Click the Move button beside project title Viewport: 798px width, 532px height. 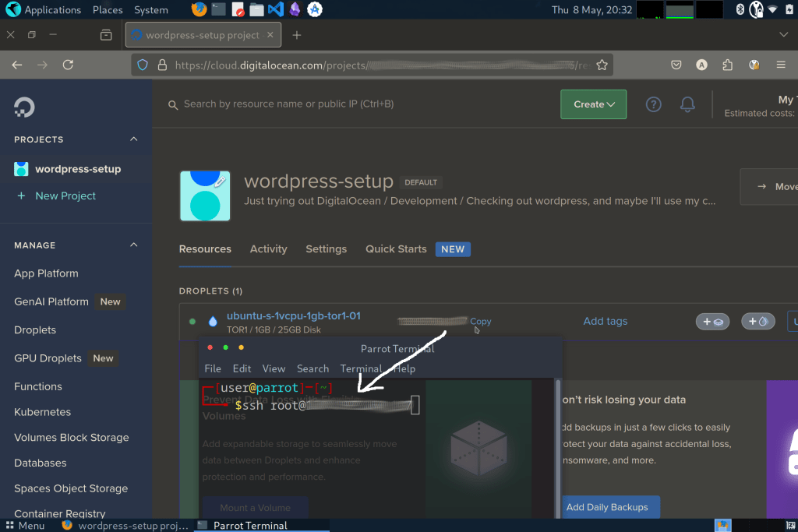pos(769,187)
